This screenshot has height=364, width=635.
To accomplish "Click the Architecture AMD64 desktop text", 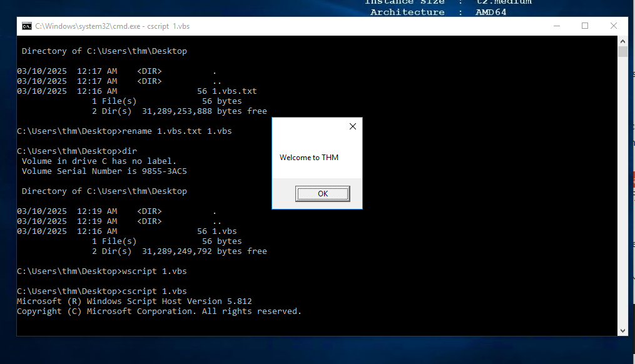I will pyautogui.click(x=438, y=12).
